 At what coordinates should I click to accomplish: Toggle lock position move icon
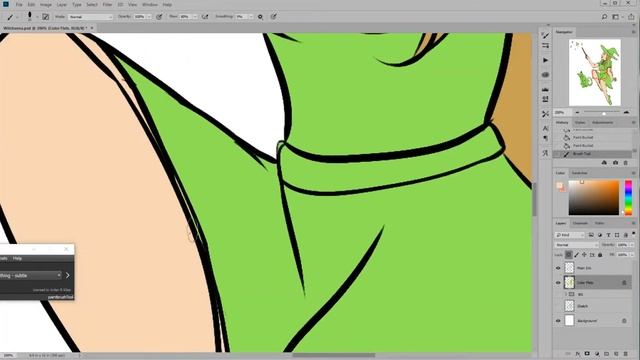pyautogui.click(x=584, y=255)
